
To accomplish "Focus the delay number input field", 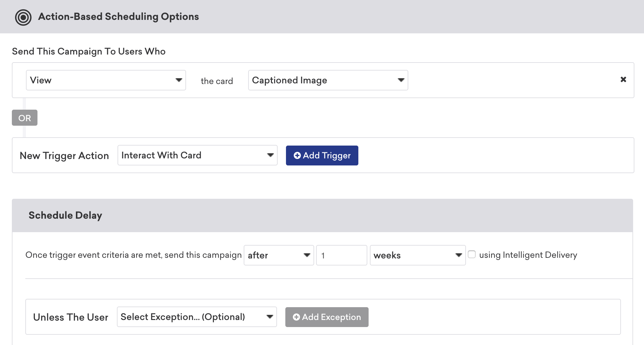I will (341, 255).
